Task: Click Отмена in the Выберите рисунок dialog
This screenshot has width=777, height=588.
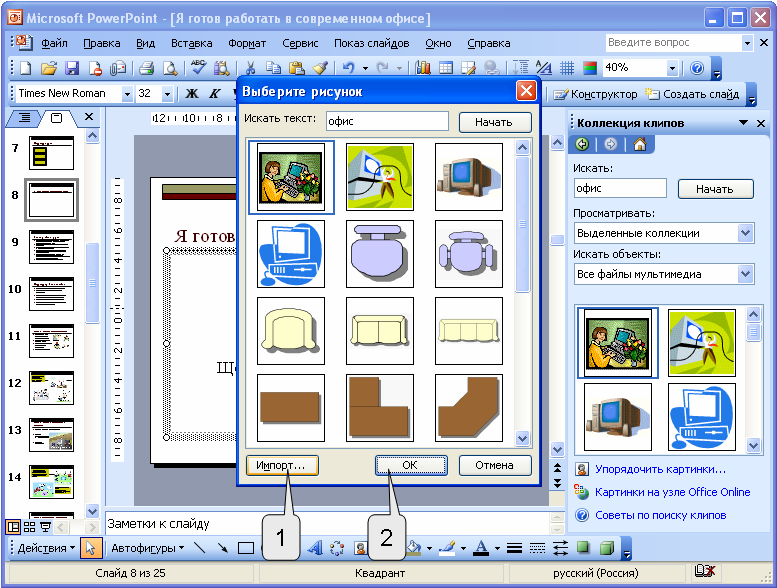Action: click(495, 465)
